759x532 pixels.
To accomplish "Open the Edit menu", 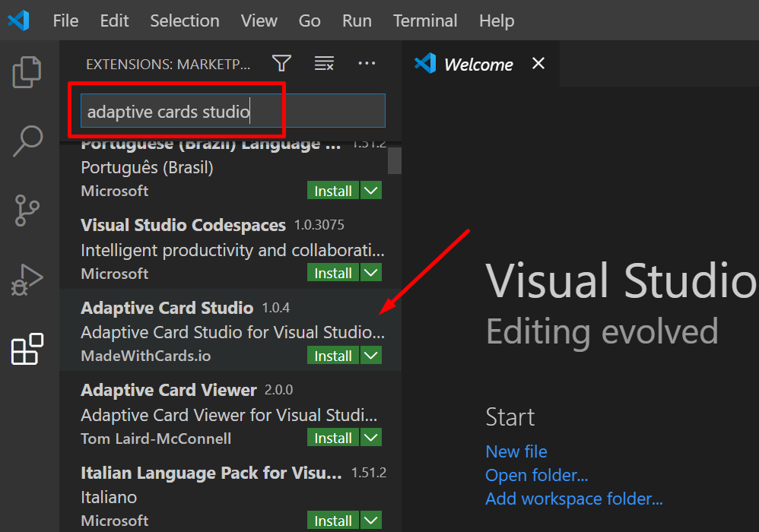I will pos(114,21).
